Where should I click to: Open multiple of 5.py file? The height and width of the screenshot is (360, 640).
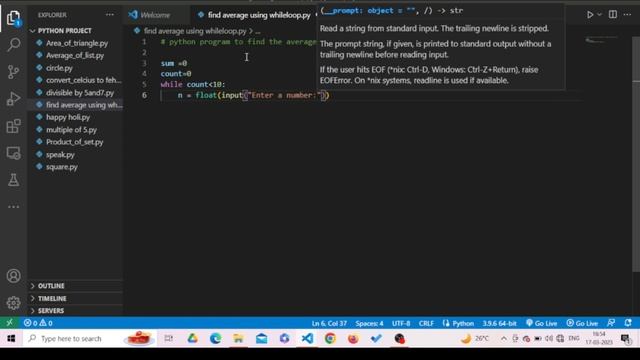pyautogui.click(x=71, y=130)
